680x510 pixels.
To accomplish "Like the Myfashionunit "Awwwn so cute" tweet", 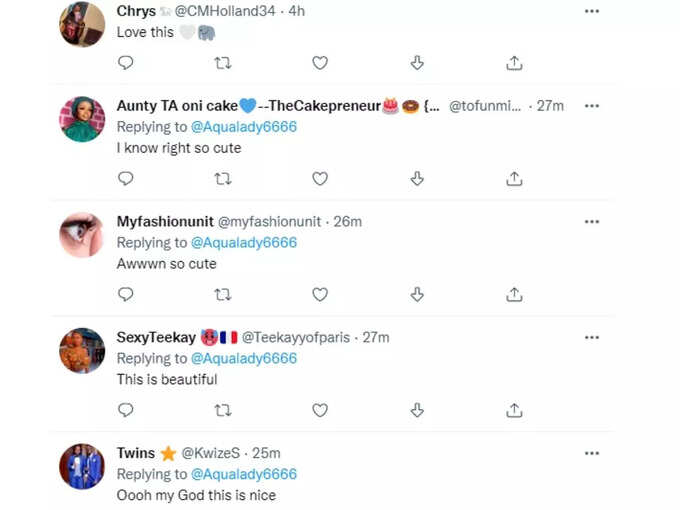I will (320, 294).
